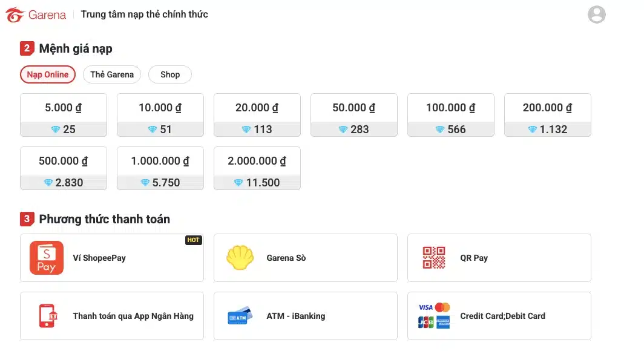Select the 1.000.000 đ amount card
The width and height of the screenshot is (644, 351).
click(160, 168)
